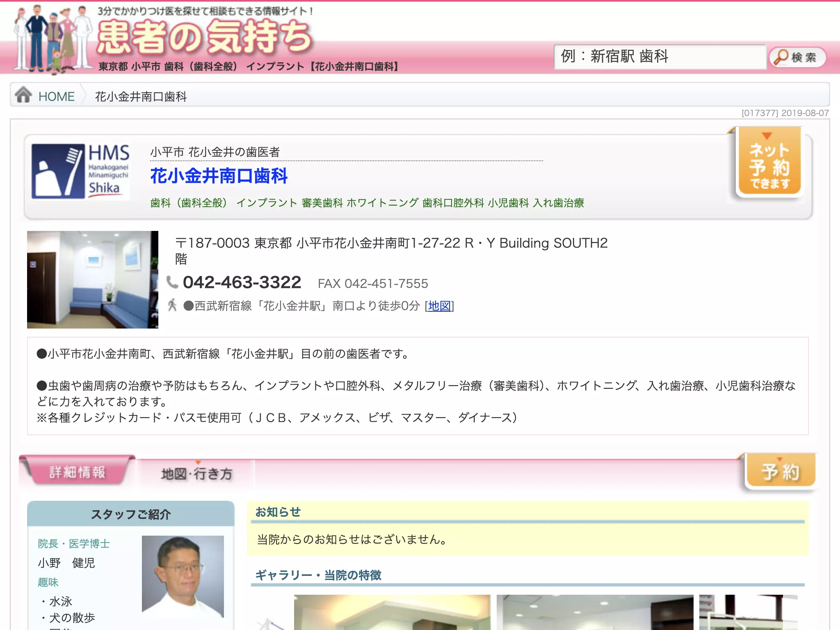Focus the 新宿駅 歯科 search field
840x630 pixels.
660,57
